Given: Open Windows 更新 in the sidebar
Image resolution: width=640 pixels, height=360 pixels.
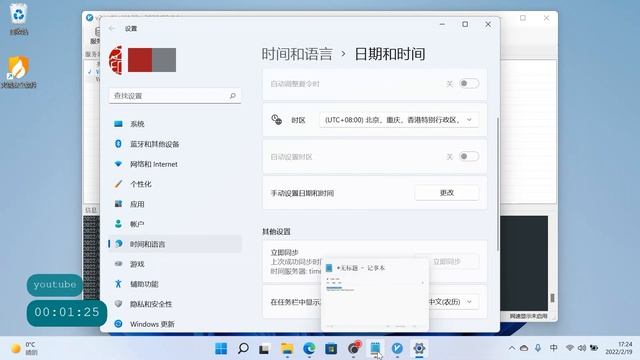Looking at the screenshot, I should 175,324.
